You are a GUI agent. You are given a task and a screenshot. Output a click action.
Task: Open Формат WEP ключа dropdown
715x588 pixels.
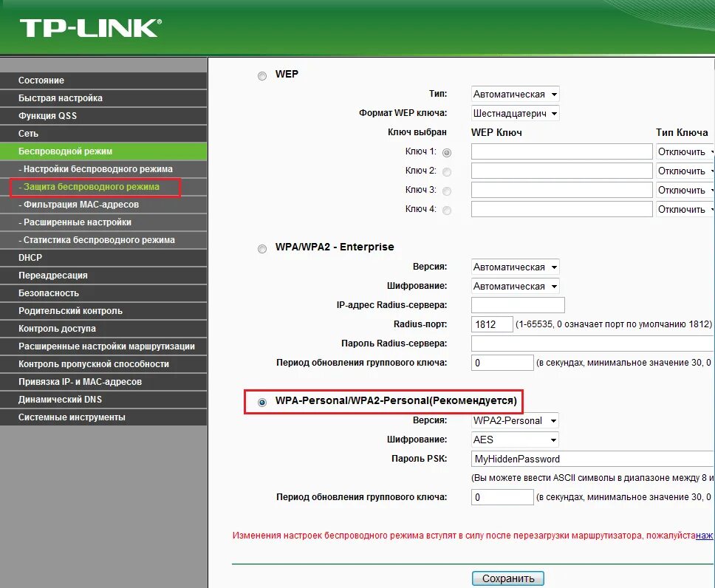[x=516, y=113]
